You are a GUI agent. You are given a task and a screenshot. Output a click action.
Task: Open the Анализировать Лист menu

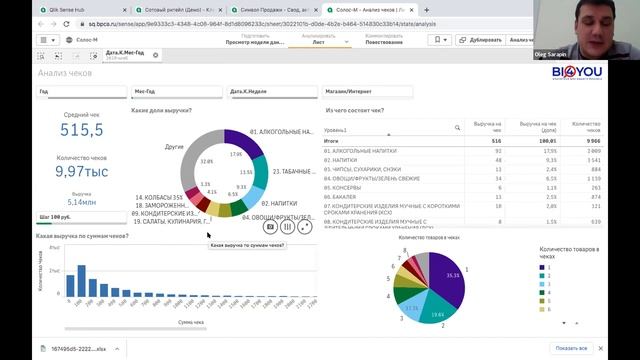pos(318,39)
